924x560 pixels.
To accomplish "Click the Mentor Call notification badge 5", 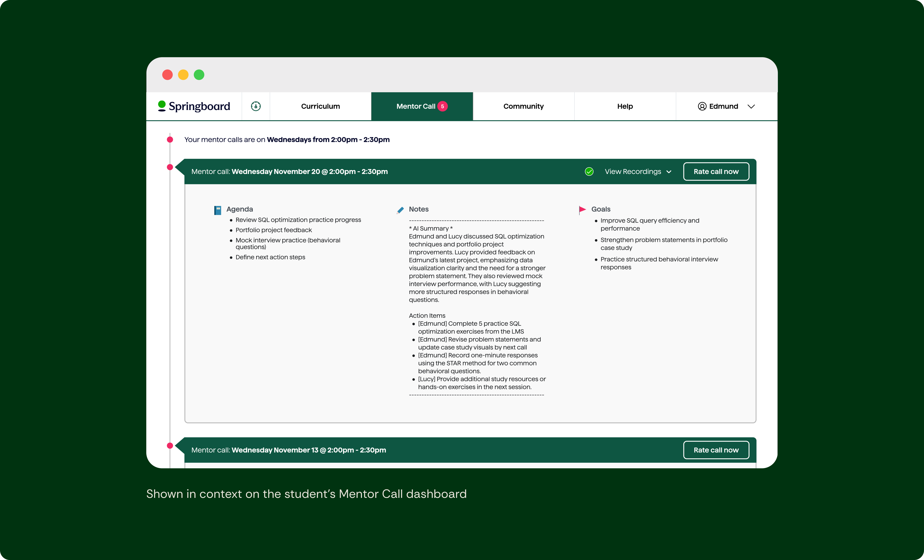I will 443,106.
